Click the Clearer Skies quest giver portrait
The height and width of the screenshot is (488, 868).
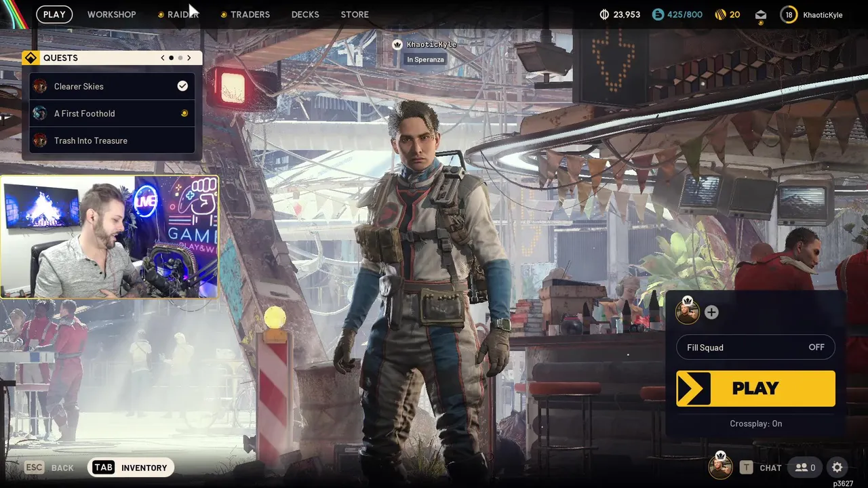point(40,86)
